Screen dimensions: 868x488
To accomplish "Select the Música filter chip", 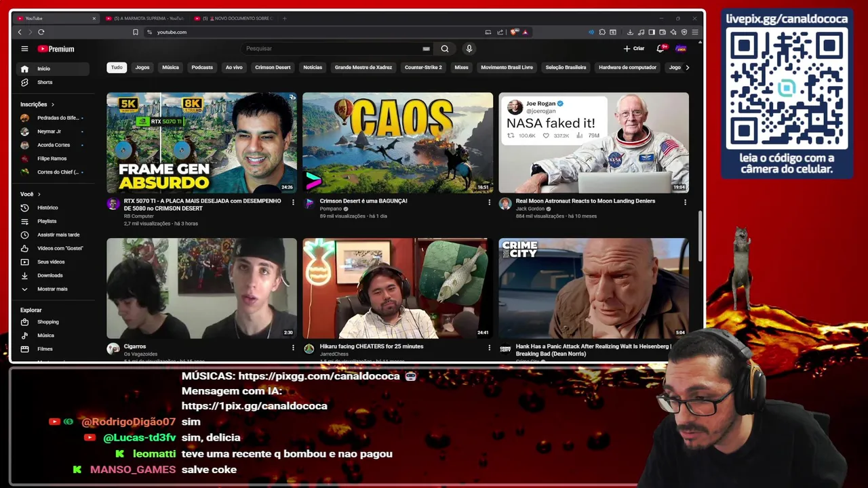I will pyautogui.click(x=171, y=67).
